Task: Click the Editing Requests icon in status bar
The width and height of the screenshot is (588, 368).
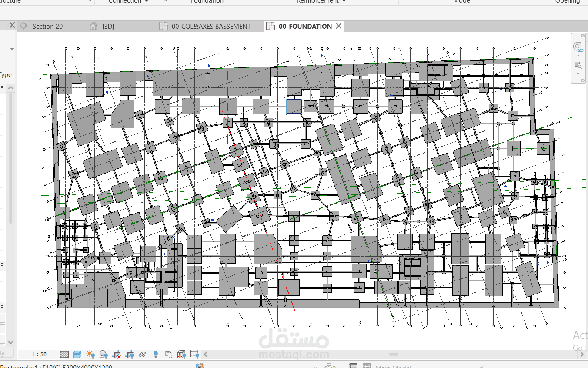Action: (x=330, y=366)
